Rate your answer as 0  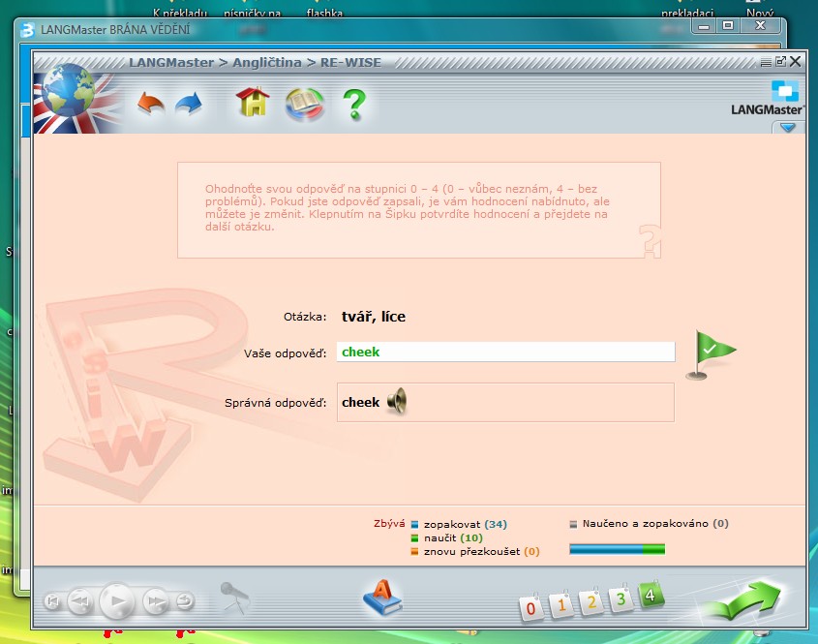530,607
